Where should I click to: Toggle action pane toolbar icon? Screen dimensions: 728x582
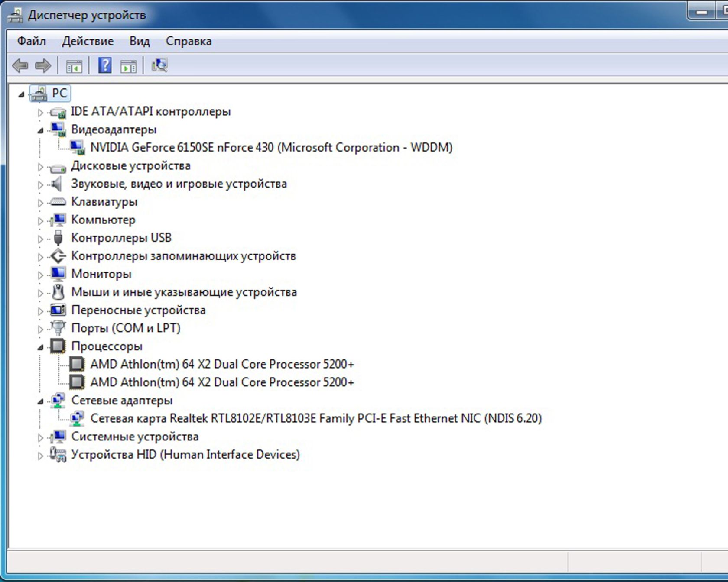point(128,66)
